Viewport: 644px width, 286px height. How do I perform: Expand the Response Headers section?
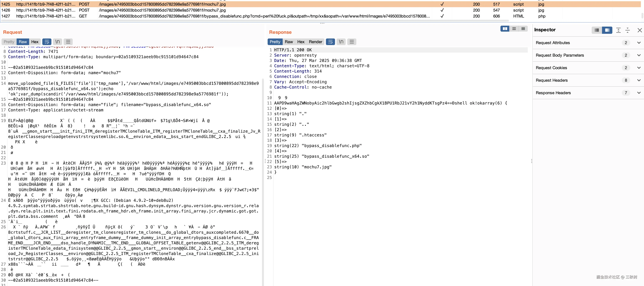click(639, 93)
